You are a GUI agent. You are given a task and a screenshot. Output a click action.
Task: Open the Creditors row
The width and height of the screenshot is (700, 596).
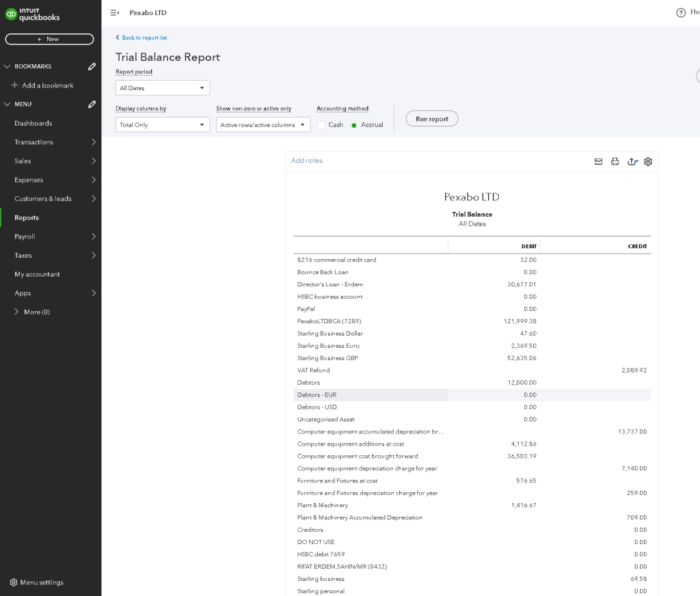tap(310, 530)
